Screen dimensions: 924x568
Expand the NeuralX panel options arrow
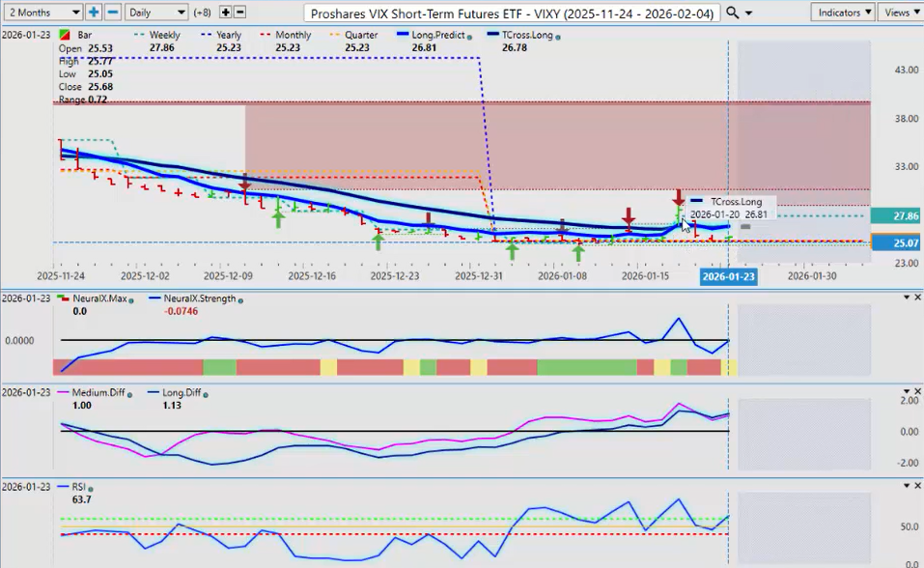click(x=906, y=298)
